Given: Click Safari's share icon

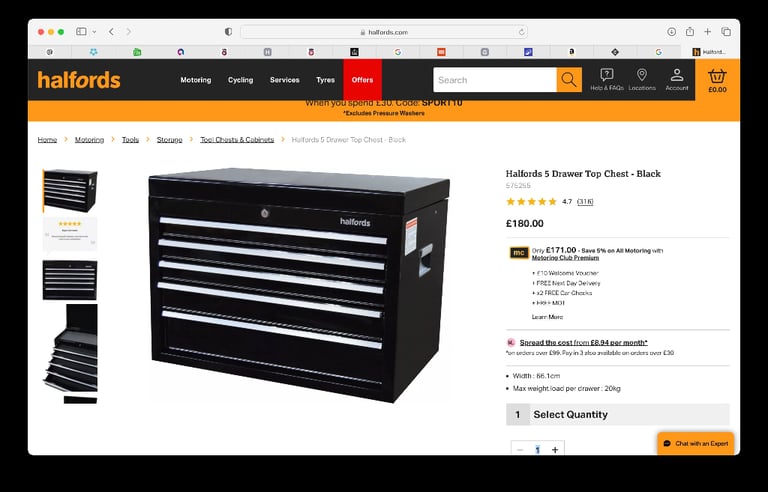Looking at the screenshot, I should 690,32.
